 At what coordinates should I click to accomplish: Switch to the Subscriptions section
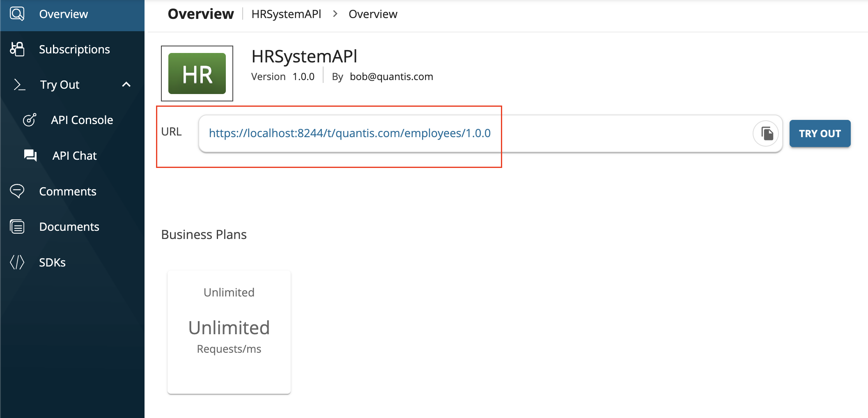click(x=74, y=49)
